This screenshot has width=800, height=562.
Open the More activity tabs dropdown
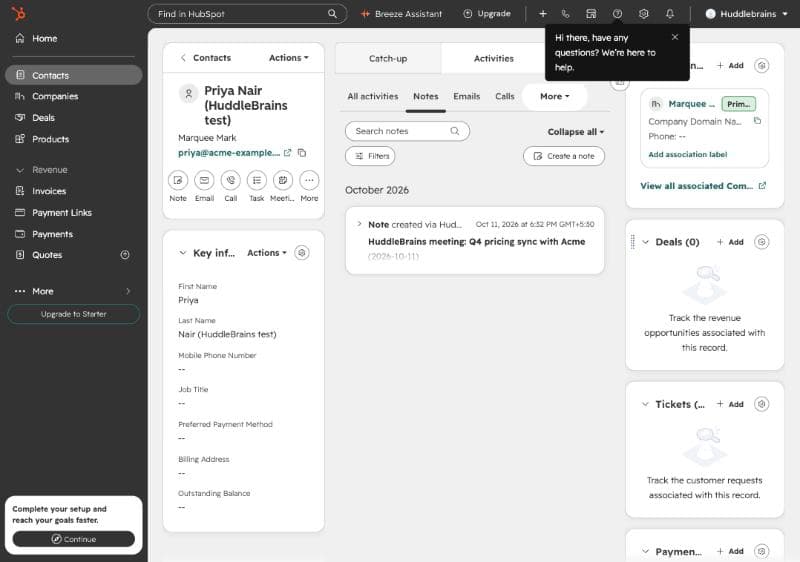555,96
